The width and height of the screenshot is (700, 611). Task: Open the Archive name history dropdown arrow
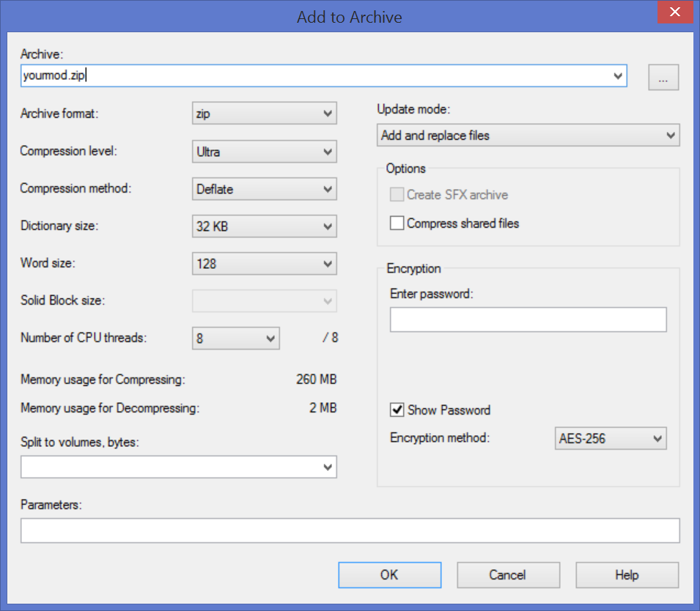(x=618, y=76)
